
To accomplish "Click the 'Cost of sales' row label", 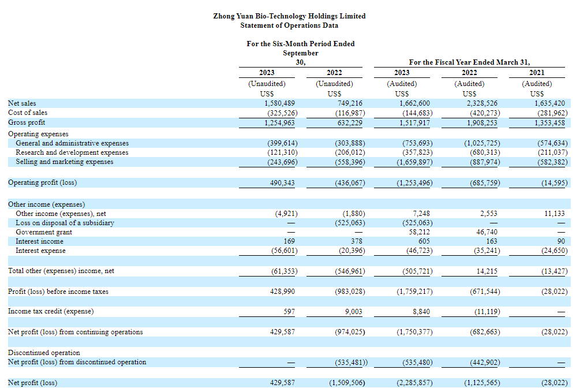I will pos(28,113).
